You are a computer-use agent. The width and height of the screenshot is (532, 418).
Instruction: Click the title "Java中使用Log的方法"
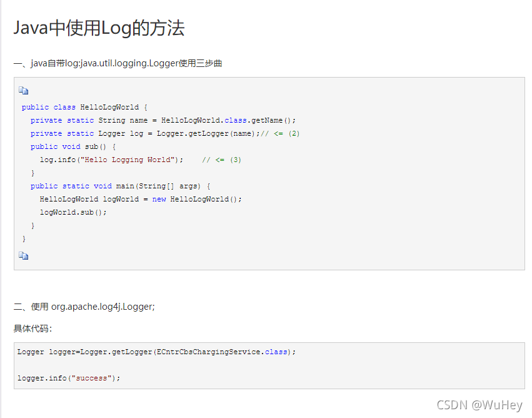tap(99, 28)
